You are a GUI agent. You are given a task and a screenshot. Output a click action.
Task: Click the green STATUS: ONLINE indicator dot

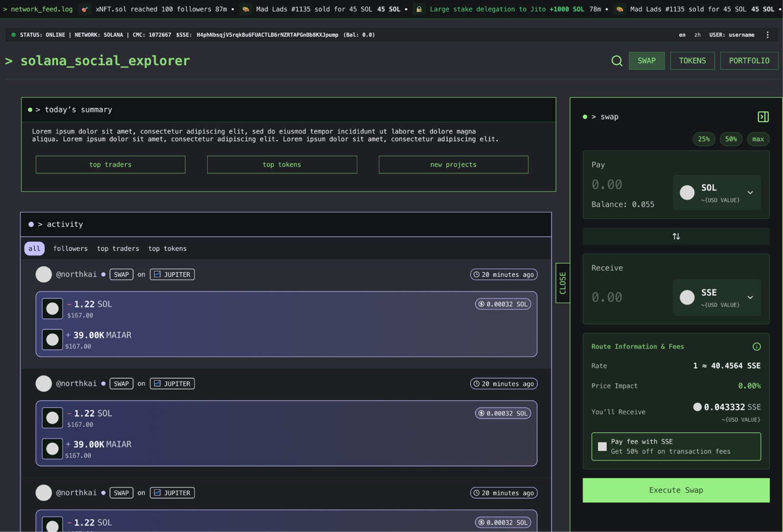(14, 35)
